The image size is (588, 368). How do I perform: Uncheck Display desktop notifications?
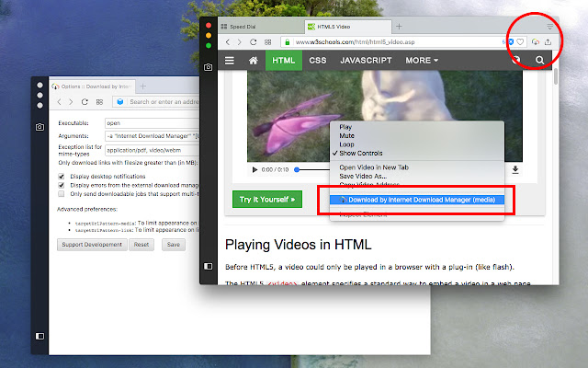click(62, 176)
